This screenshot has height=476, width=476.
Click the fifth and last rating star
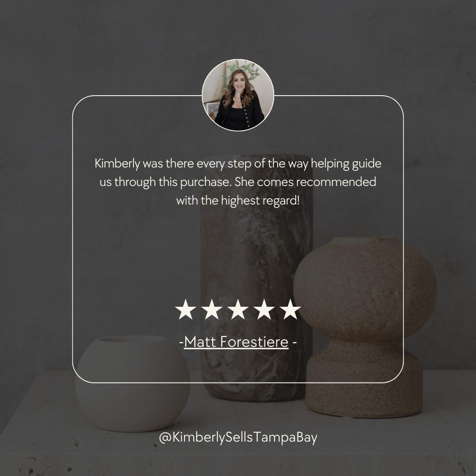tap(290, 309)
